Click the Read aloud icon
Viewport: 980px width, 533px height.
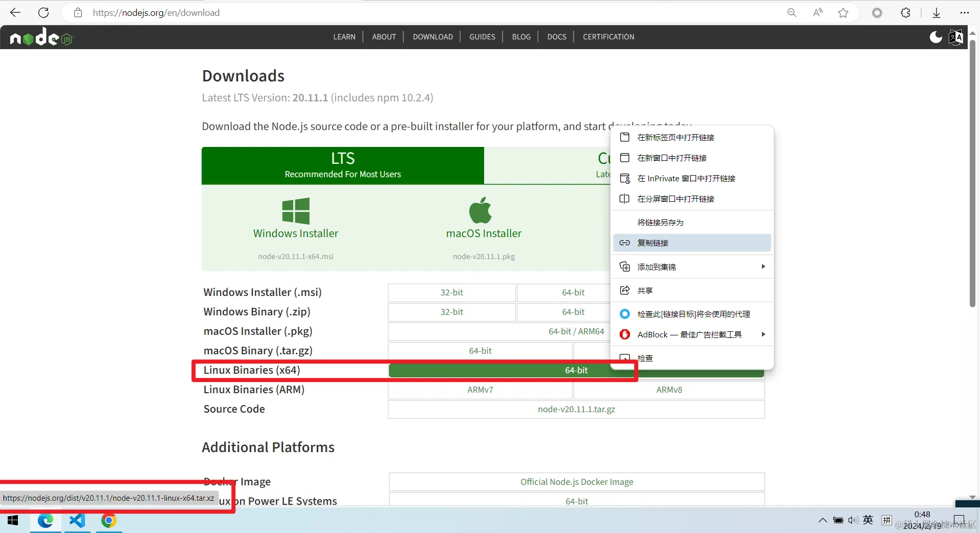tap(818, 13)
